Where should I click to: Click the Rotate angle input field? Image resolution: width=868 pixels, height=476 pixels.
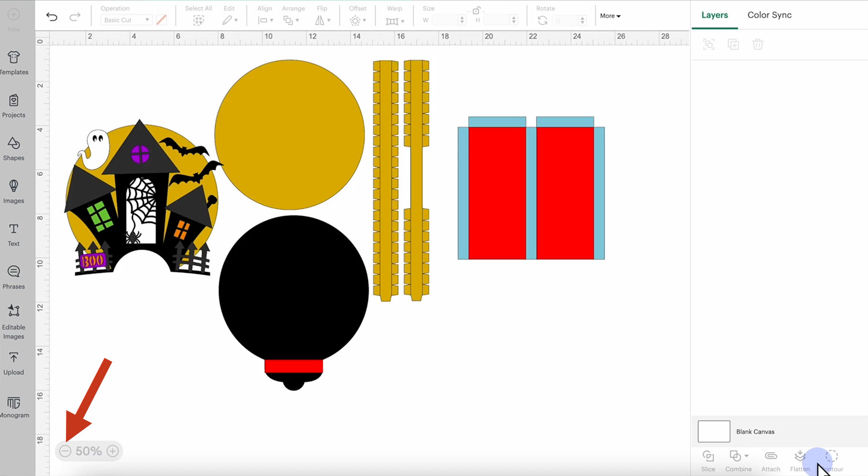tap(565, 20)
